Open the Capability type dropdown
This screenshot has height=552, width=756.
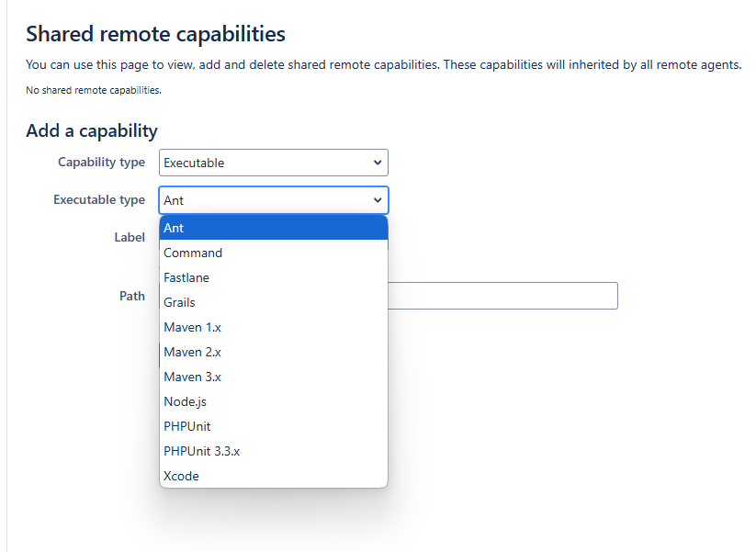pos(274,163)
